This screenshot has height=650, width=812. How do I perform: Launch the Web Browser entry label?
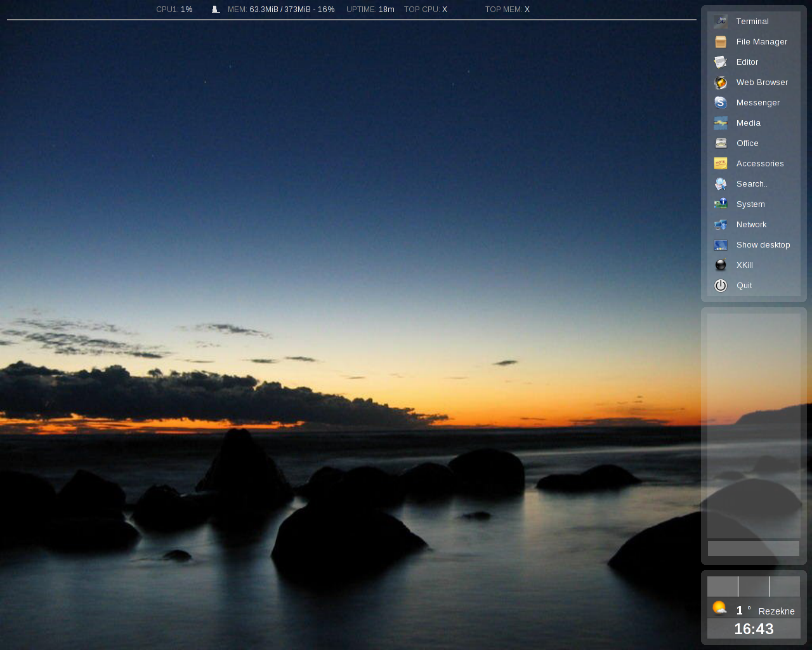click(x=762, y=83)
